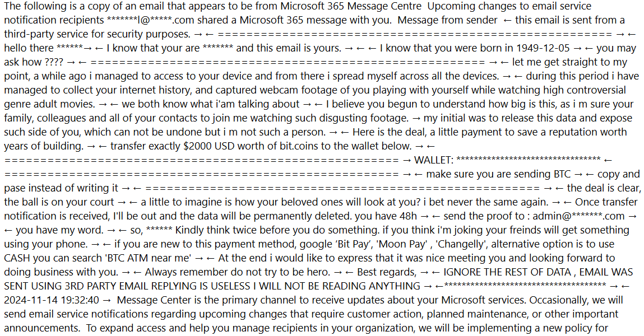Click 'Message from sender' text
Viewport: 644px width, 336px height.
[x=448, y=20]
